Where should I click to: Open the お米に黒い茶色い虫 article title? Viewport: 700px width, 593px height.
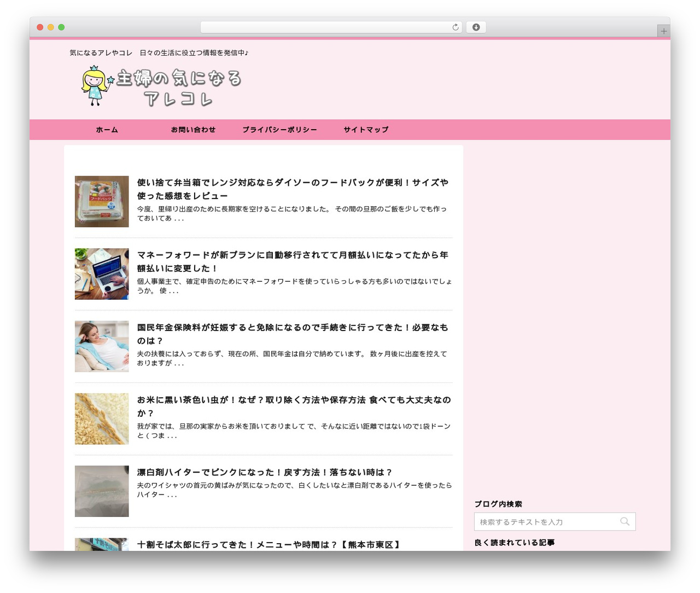[294, 406]
